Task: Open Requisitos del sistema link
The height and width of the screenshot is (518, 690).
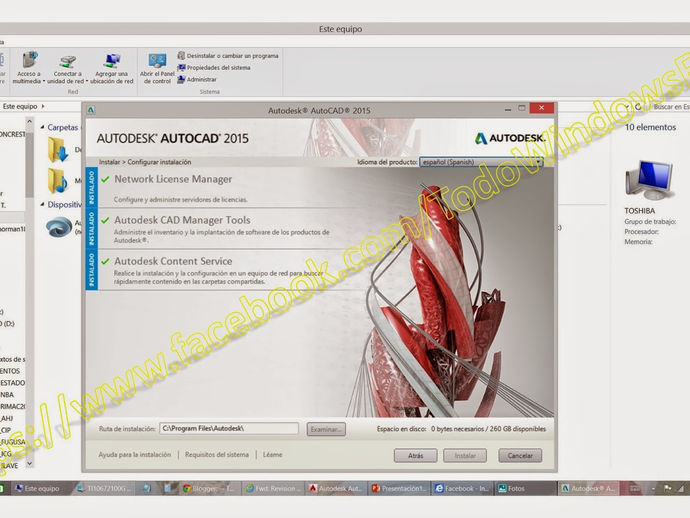Action: tap(217, 455)
